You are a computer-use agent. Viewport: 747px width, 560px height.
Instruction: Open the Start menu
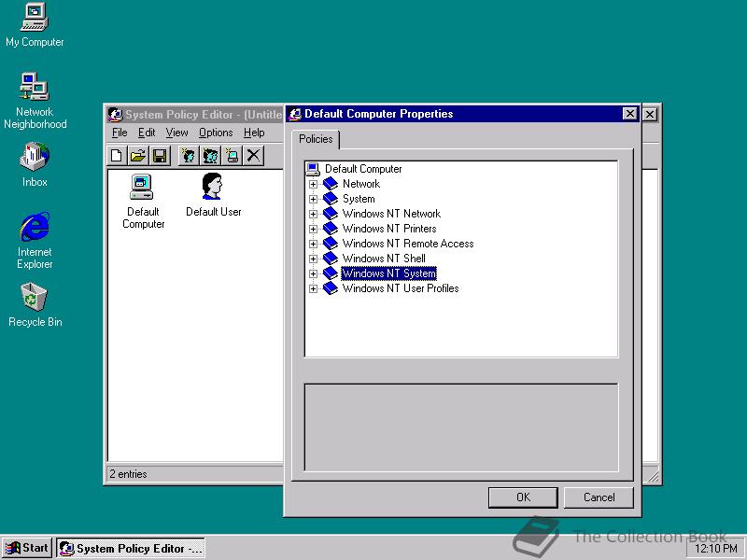point(27,548)
